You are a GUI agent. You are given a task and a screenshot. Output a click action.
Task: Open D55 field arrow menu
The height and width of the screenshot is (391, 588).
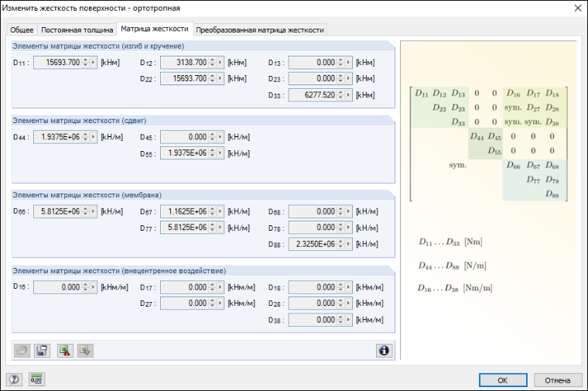click(x=220, y=153)
